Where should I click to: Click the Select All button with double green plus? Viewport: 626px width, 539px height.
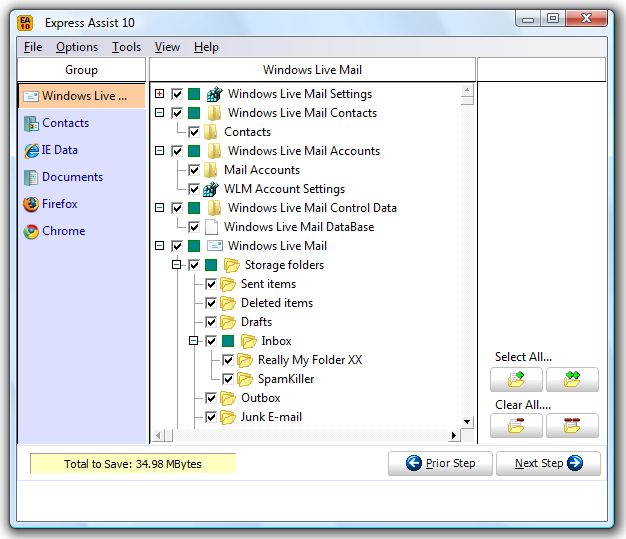click(573, 380)
